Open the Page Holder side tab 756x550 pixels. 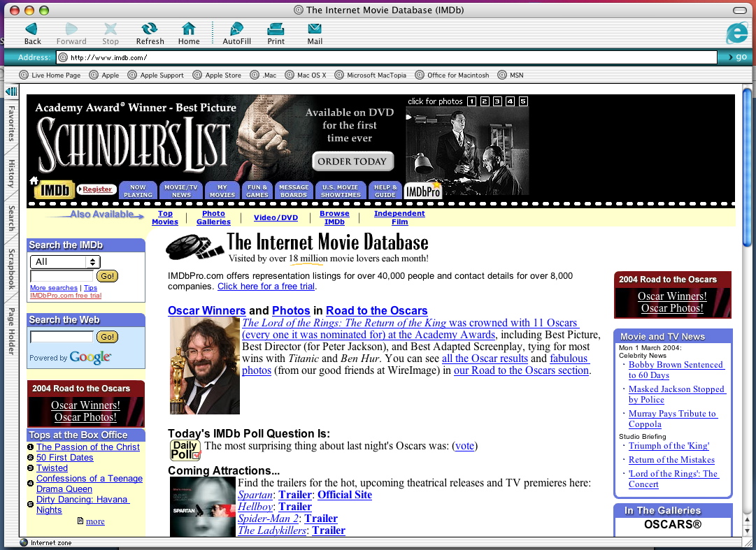(x=11, y=331)
